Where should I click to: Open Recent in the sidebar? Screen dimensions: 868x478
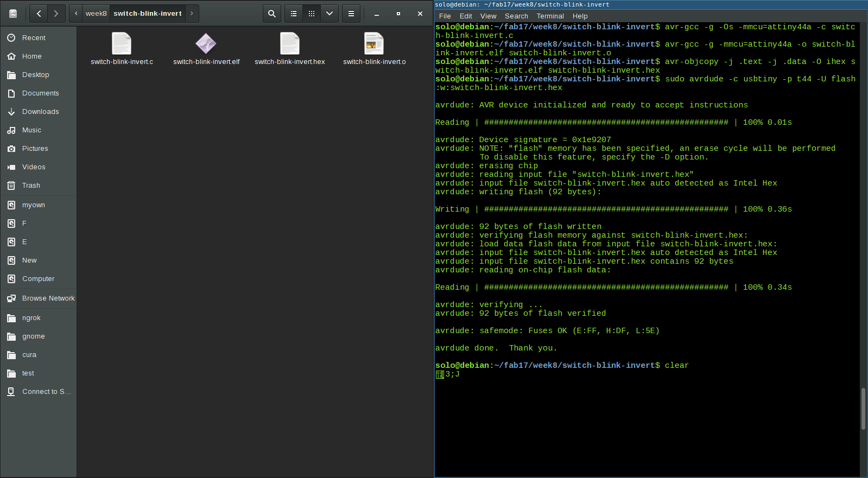(x=38, y=38)
